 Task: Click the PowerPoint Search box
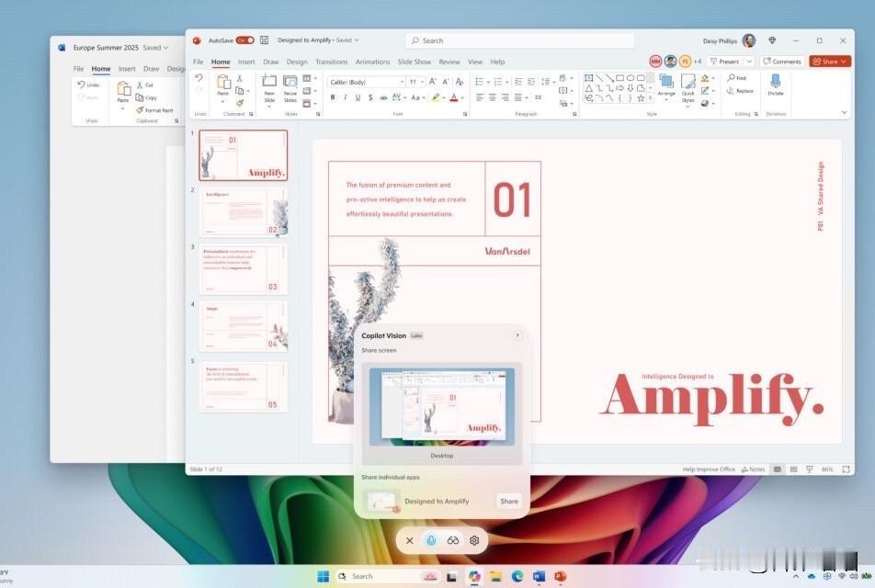(520, 40)
